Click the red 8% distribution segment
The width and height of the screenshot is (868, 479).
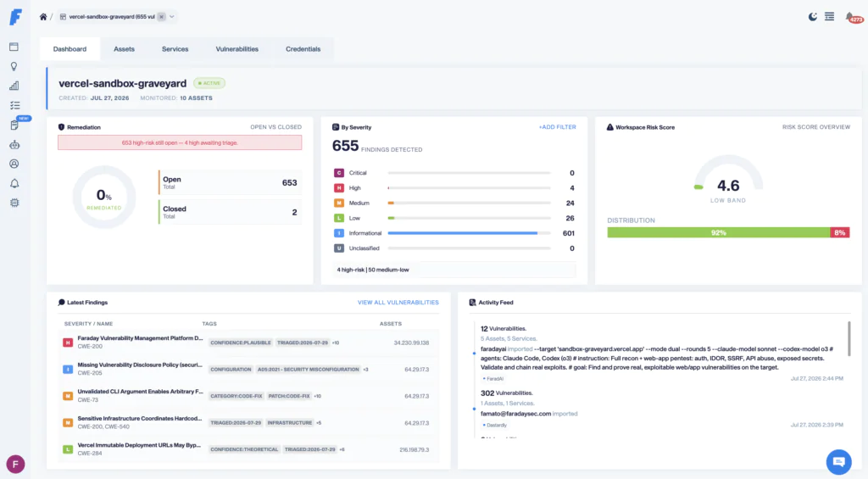click(840, 232)
